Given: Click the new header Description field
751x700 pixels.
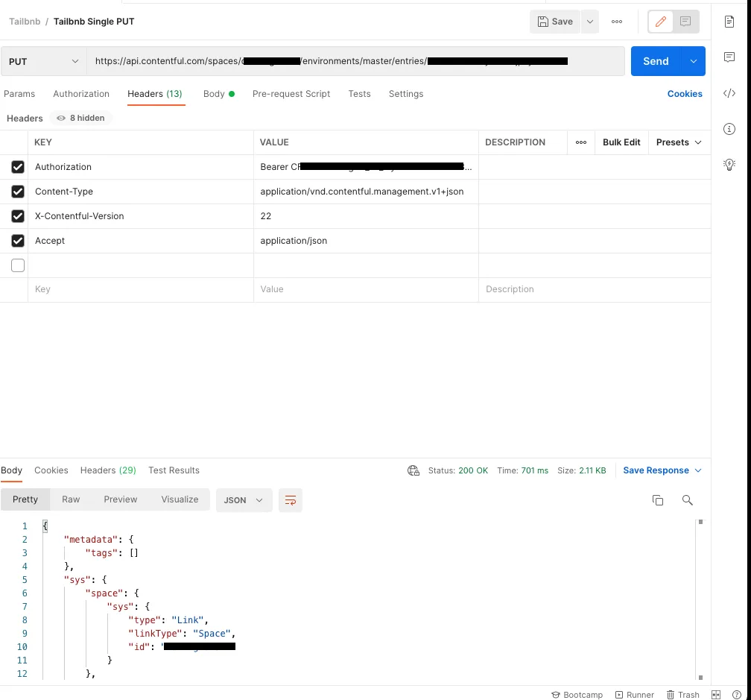Looking at the screenshot, I should pos(595,289).
